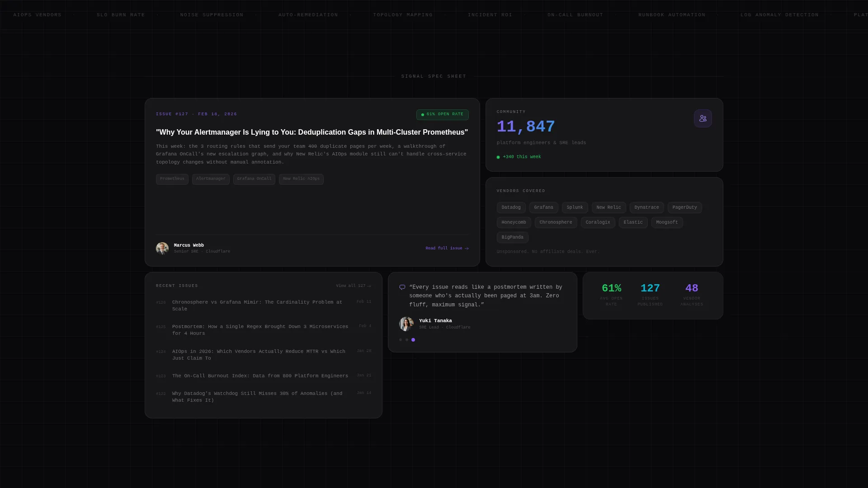The height and width of the screenshot is (488, 868).
Task: Open issue #124 AIOps in 2026
Action: point(264,355)
